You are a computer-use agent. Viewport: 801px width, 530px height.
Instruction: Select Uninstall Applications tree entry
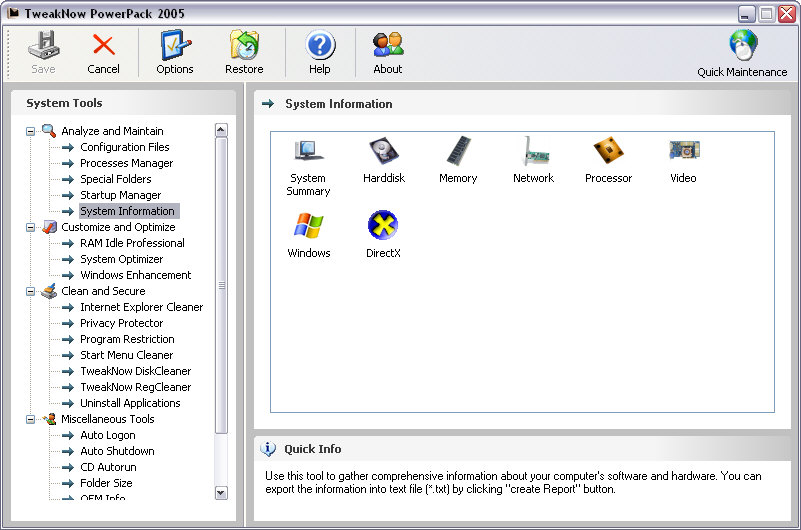pyautogui.click(x=130, y=403)
